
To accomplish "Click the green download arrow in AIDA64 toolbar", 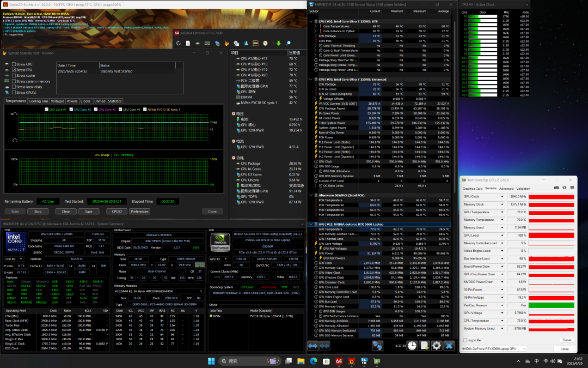I will (x=278, y=44).
